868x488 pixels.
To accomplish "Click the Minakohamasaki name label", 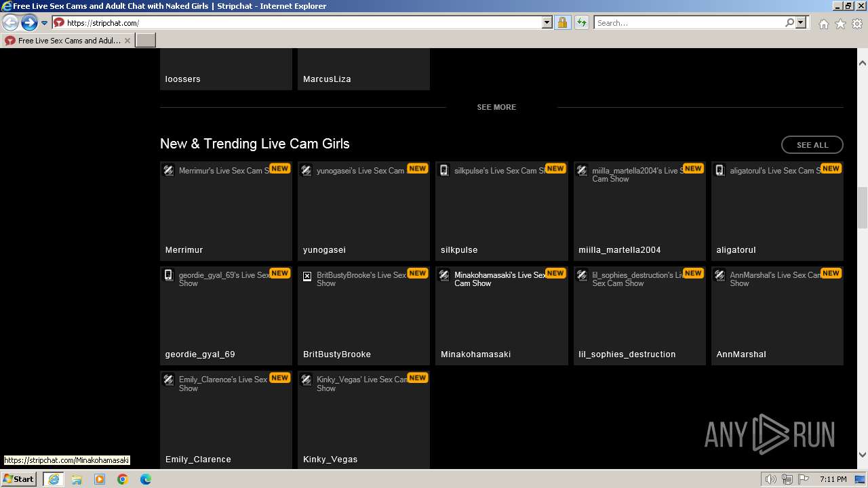I will tap(476, 354).
